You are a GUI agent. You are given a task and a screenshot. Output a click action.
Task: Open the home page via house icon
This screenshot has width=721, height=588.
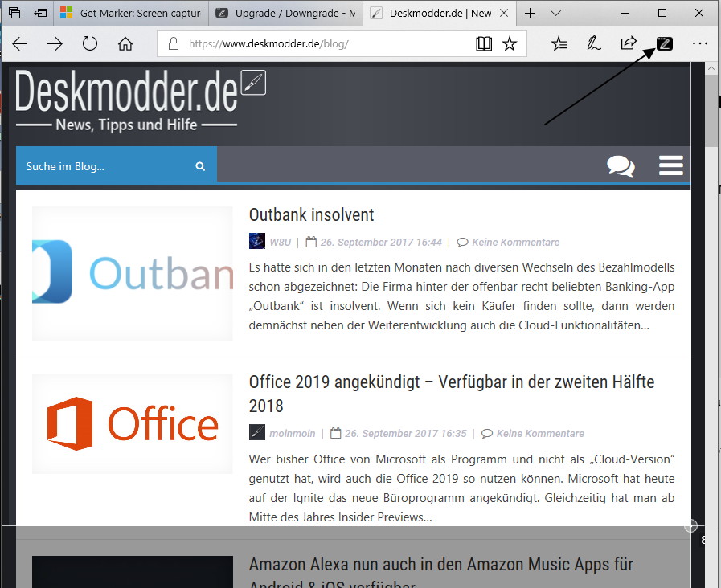point(125,44)
